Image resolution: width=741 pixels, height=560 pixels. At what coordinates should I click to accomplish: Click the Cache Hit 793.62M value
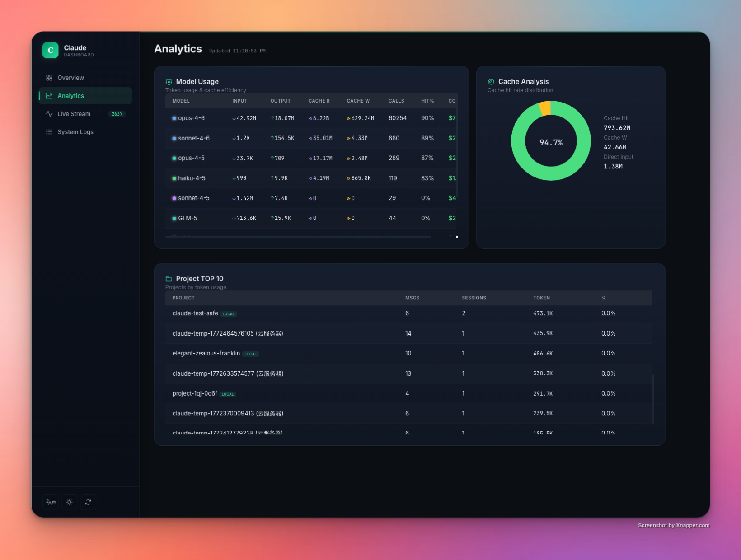[x=617, y=128]
